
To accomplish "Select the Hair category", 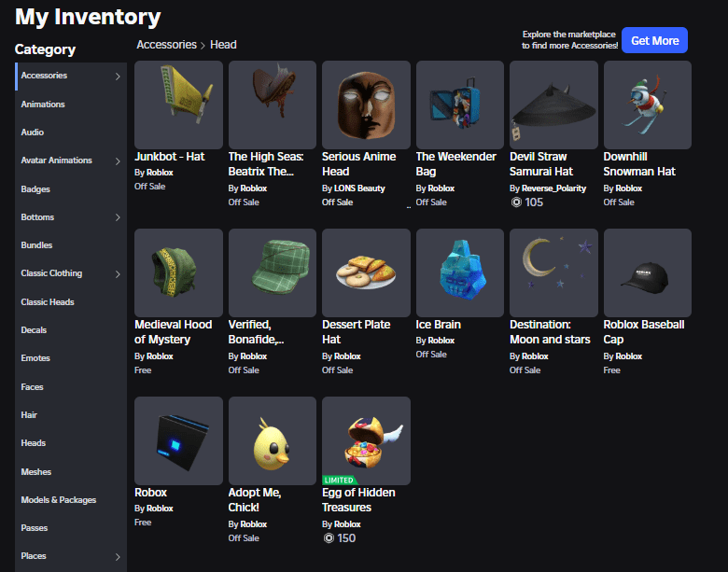I will pos(29,415).
